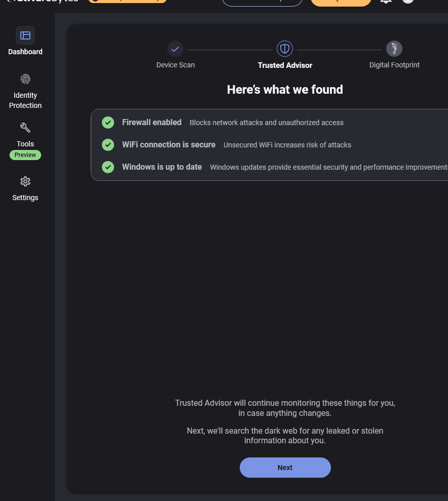Click the Preview badge under Tools
This screenshot has height=501, width=448.
25,155
